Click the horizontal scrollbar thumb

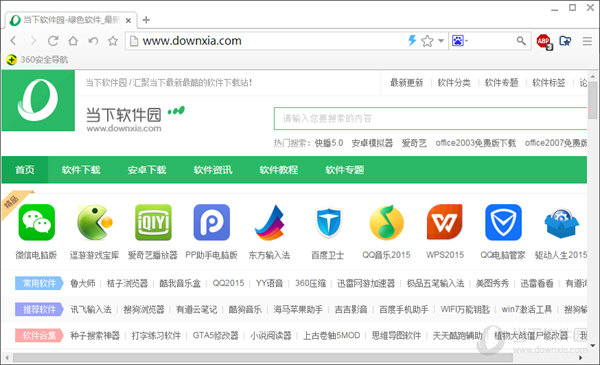263,358
